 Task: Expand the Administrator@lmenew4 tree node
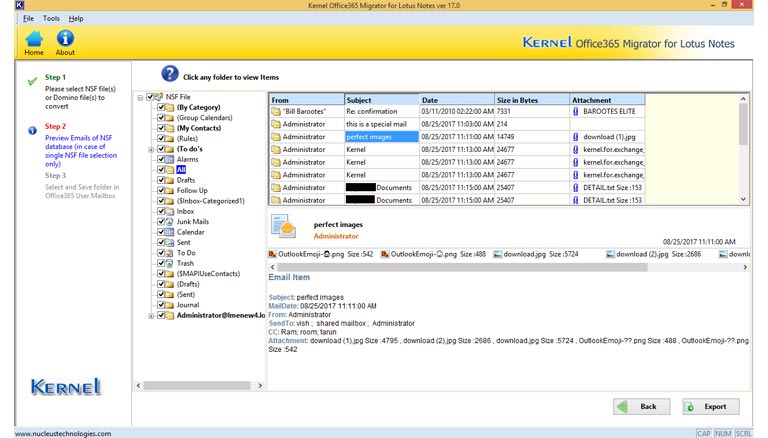pyautogui.click(x=151, y=316)
